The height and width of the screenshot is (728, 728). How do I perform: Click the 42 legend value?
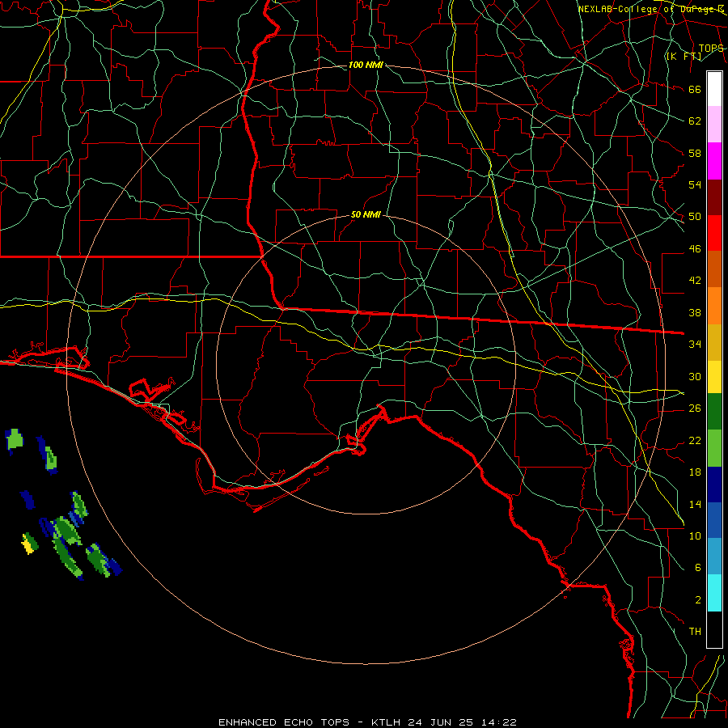695,280
